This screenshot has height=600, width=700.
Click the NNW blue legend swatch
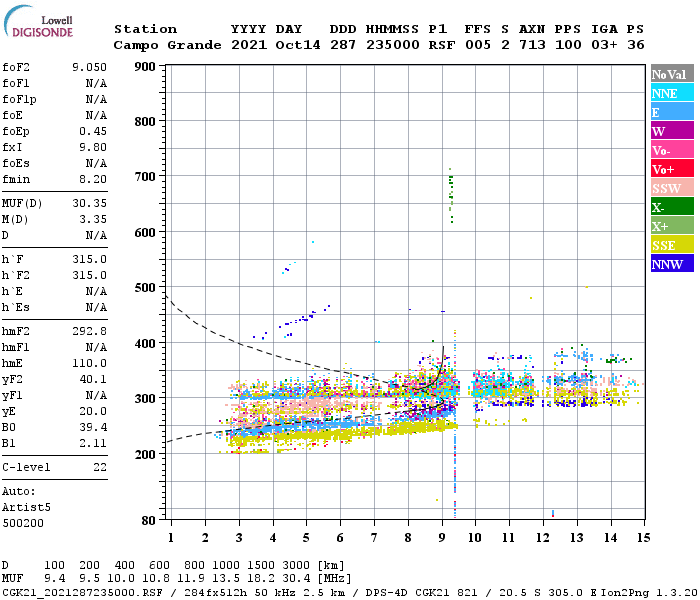[x=672, y=263]
